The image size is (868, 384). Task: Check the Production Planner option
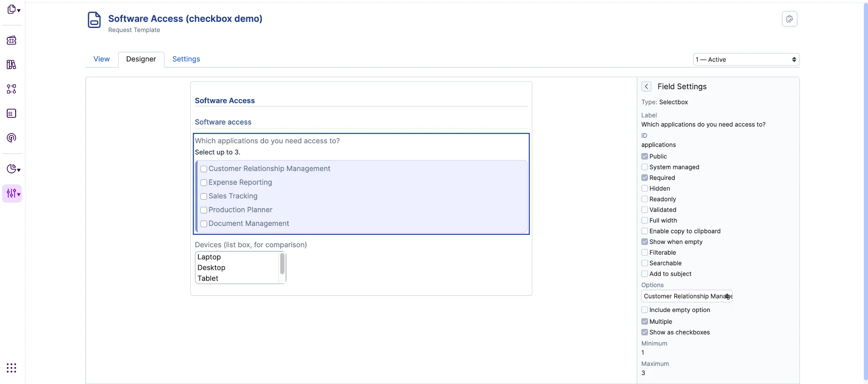coord(204,210)
